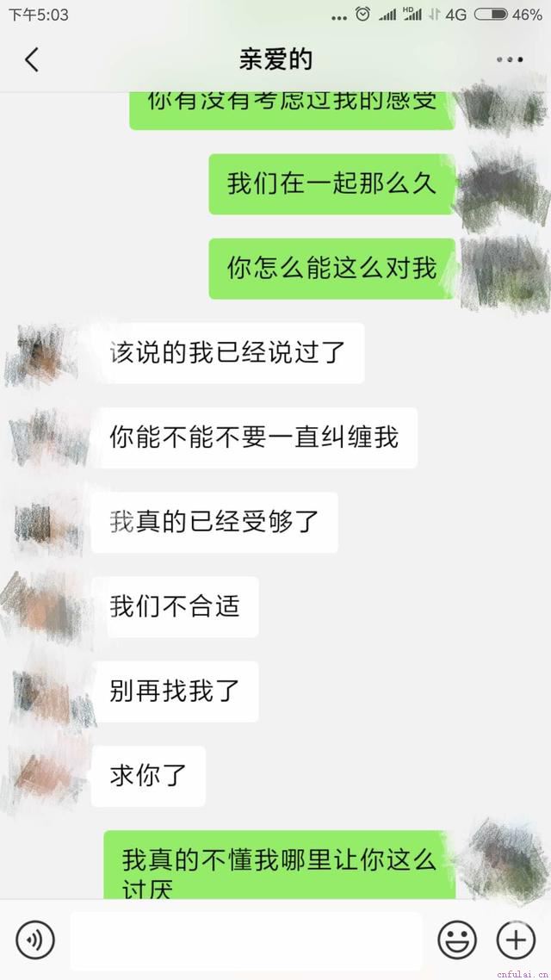This screenshot has width=551, height=980.
Task: Tap the voice input icon
Action: click(x=35, y=940)
